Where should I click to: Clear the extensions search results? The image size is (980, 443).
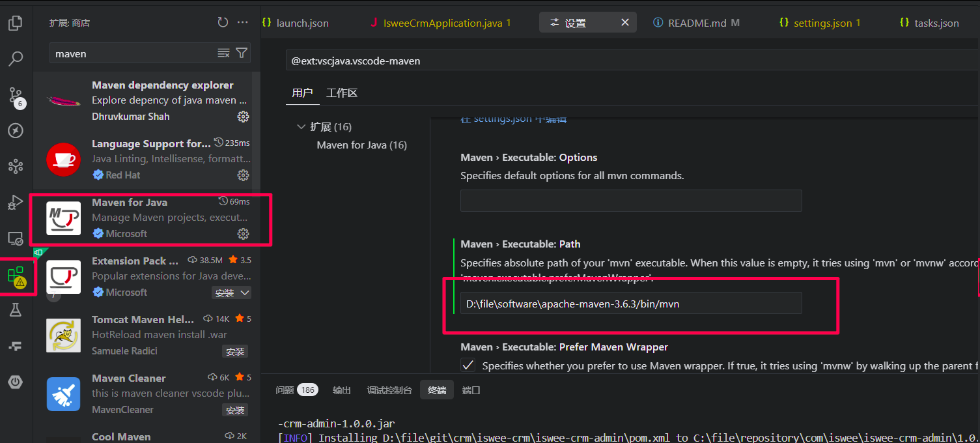tap(223, 53)
